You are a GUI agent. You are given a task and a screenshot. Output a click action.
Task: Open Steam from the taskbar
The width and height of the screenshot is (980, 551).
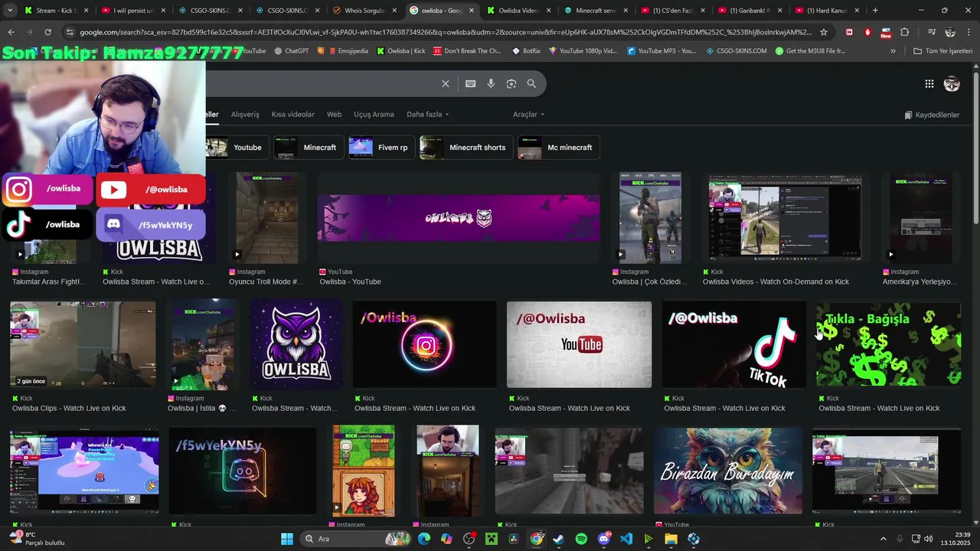[x=559, y=539]
